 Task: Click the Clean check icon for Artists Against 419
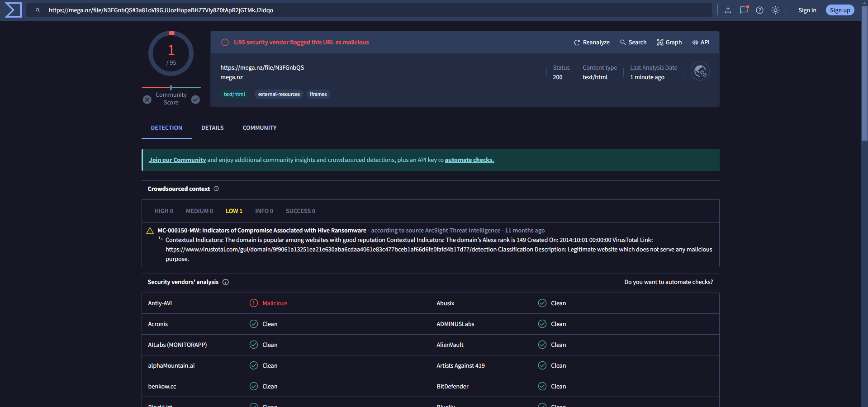tap(542, 365)
